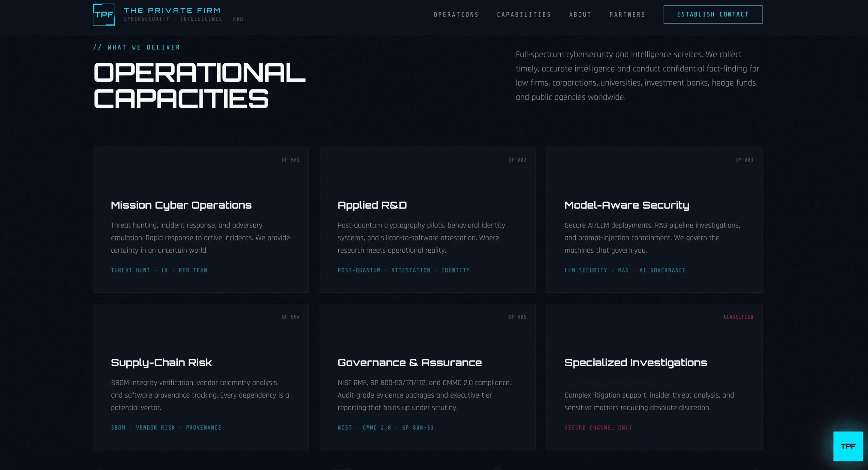Click the SECURE CHANNEL ONLY tag
Image resolution: width=868 pixels, height=470 pixels.
[x=598, y=427]
